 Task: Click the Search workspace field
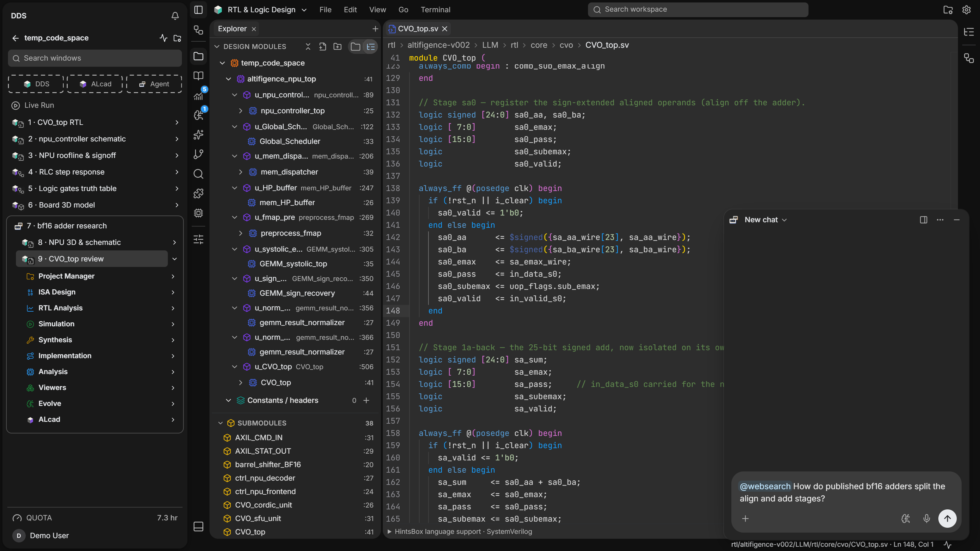tap(698, 9)
